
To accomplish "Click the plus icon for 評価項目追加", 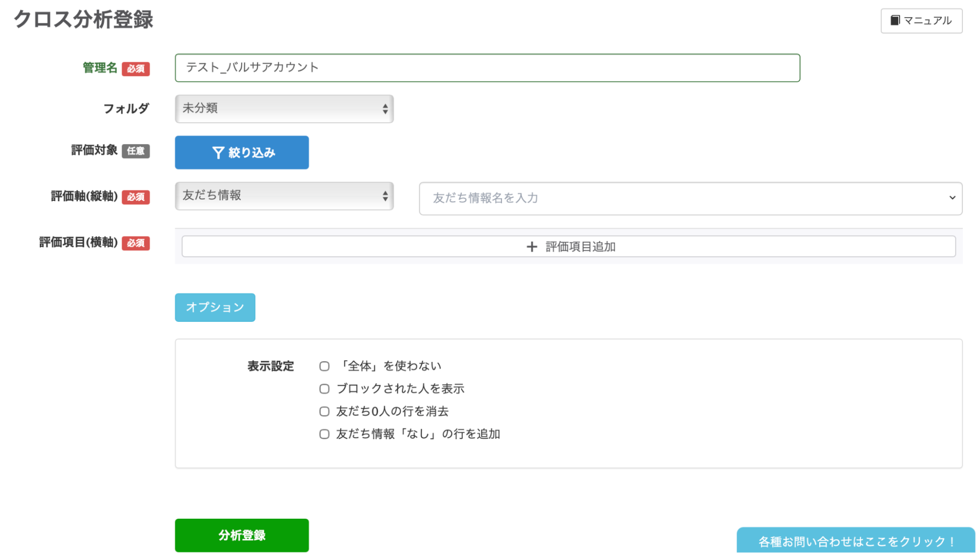I will coord(532,247).
